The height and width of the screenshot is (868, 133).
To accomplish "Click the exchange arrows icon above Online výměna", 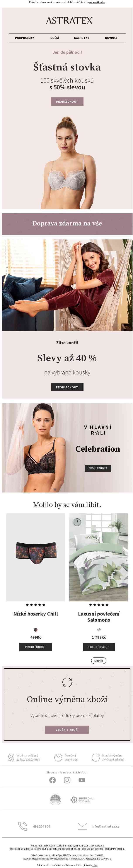I will [x=67, y=682].
